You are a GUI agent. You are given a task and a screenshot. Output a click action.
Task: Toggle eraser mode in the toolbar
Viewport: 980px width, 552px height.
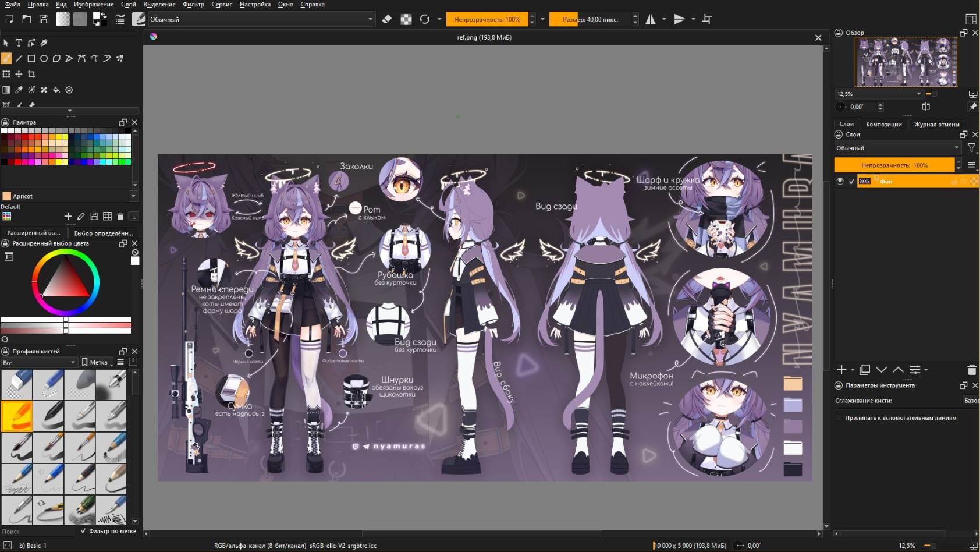click(387, 19)
